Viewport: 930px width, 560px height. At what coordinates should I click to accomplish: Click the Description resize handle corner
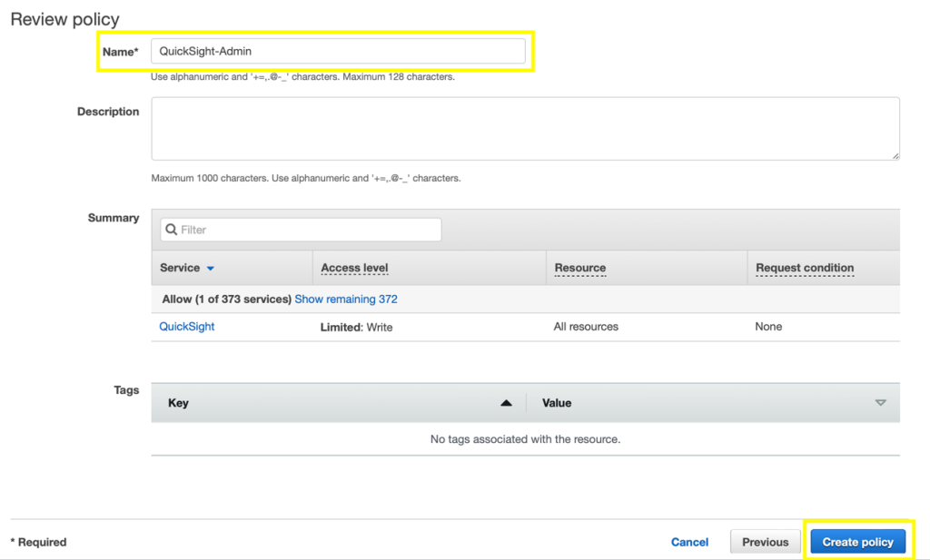tap(895, 156)
